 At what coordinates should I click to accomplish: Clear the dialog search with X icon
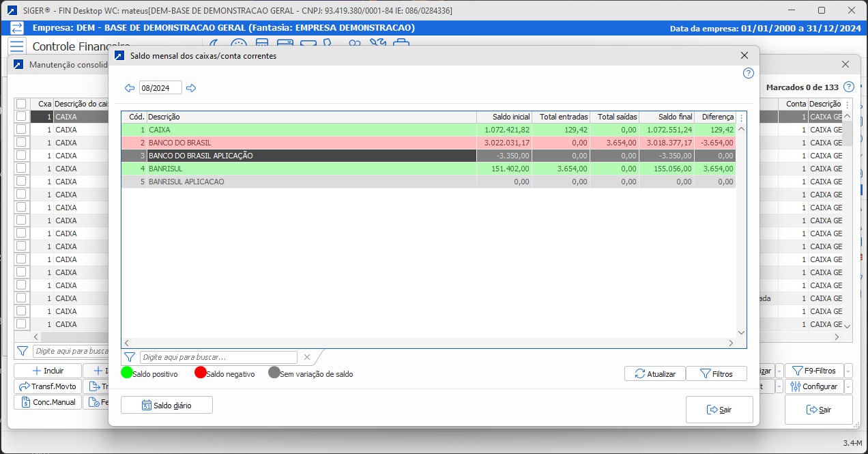pyautogui.click(x=307, y=357)
